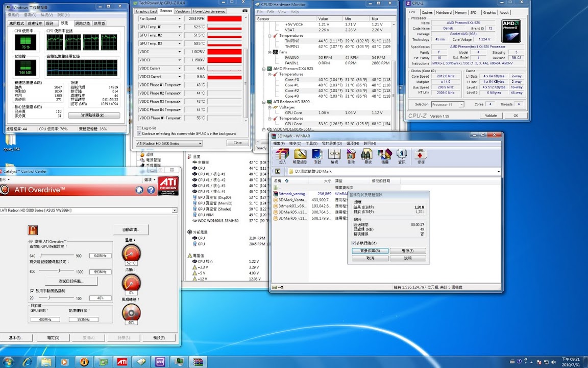Click volume speaker icon in system tray
Screen dimensions: 588x368
click(553, 362)
